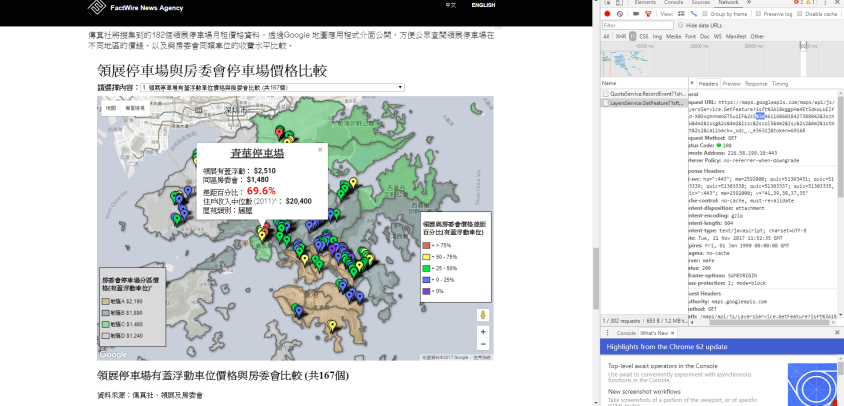Image resolution: width=844 pixels, height=406 pixels.
Task: Zoom out on the map with minus button
Action: coord(484,345)
